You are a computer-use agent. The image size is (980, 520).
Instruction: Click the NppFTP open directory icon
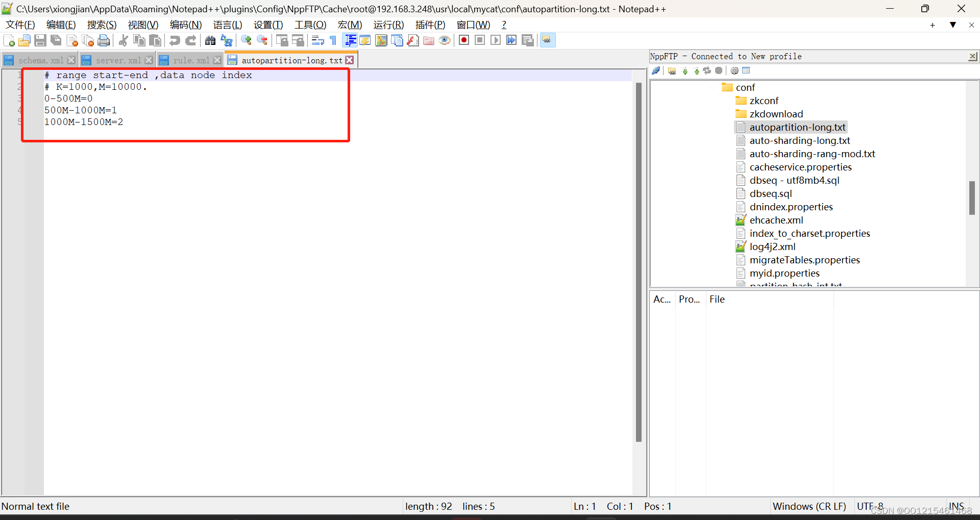click(672, 71)
